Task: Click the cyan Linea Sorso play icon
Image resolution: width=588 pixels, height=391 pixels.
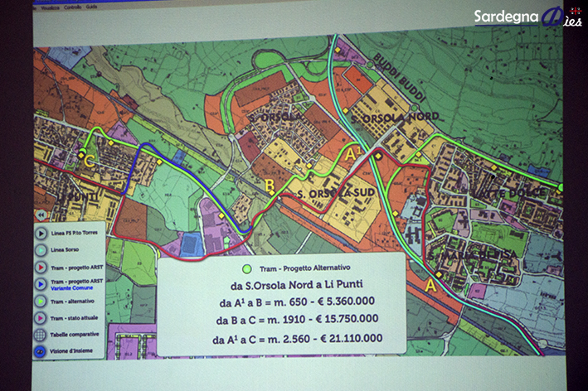Action: (x=41, y=250)
